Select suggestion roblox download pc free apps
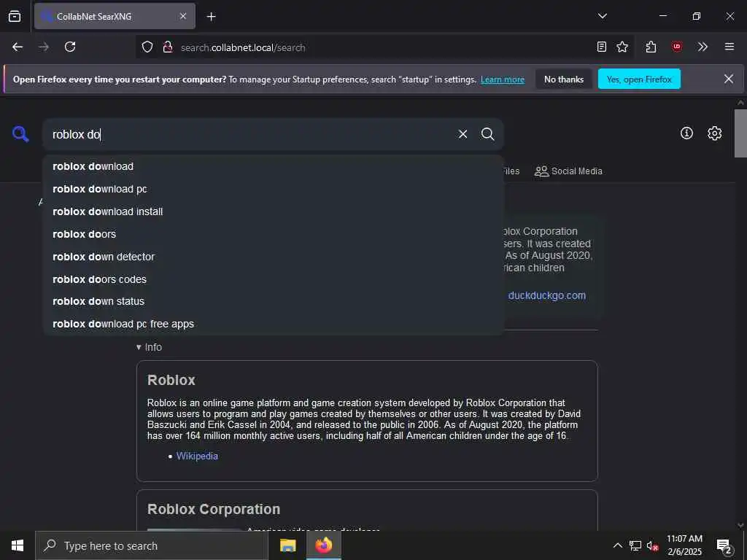The image size is (747, 560). [274, 324]
